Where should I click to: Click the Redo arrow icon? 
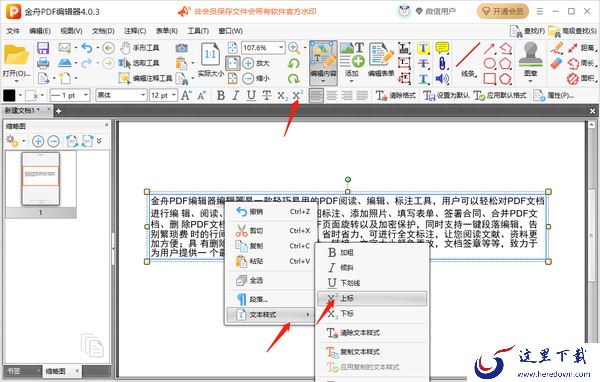click(87, 63)
